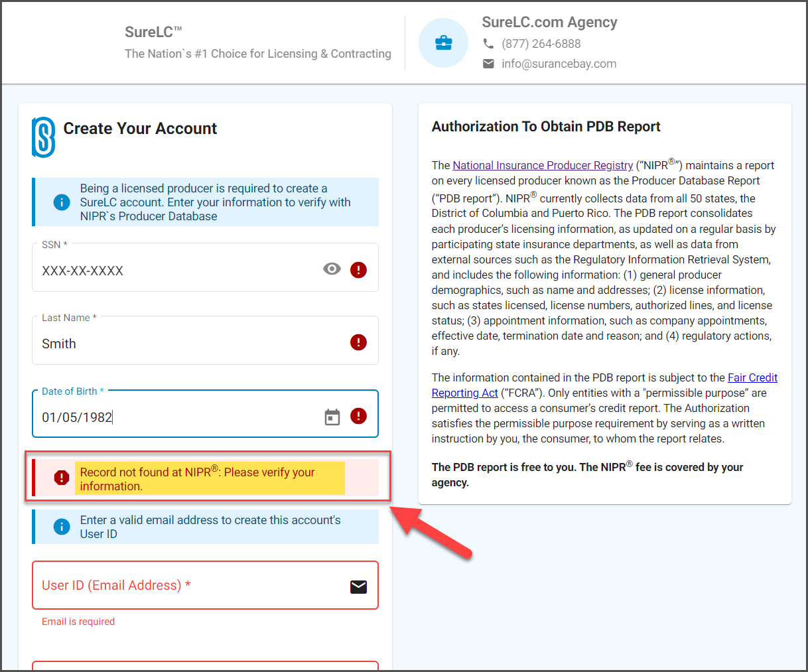Focus the Last Name field containing Smith
This screenshot has width=808, height=672.
pos(205,340)
